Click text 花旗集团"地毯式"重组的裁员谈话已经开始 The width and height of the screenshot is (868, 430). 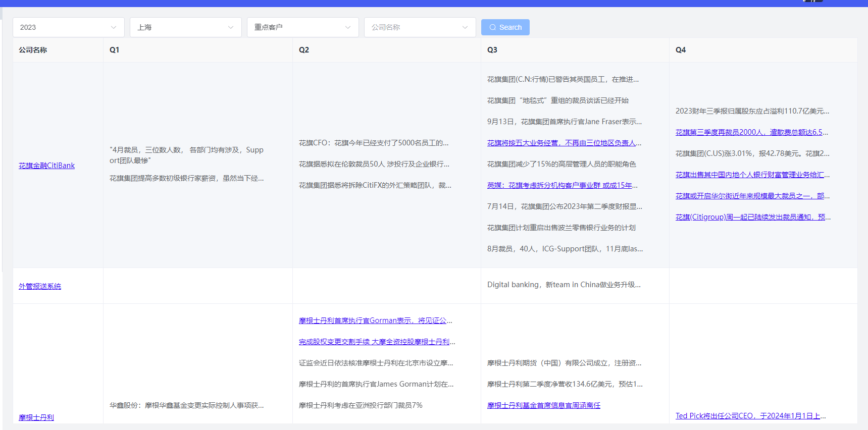coord(558,100)
